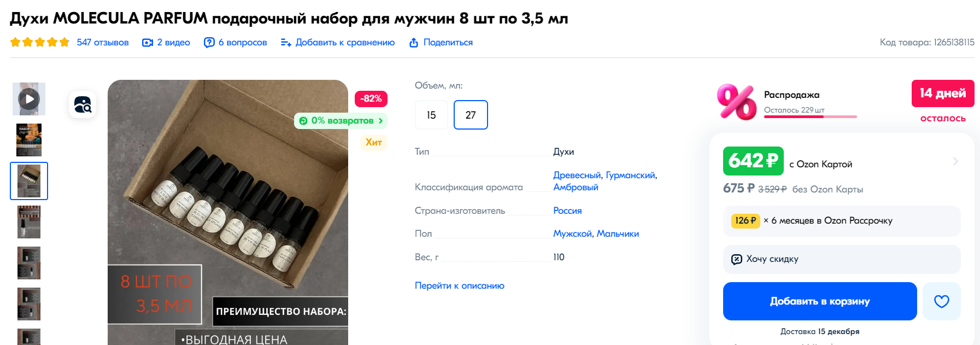Play the product video thumbnail

coord(29,99)
